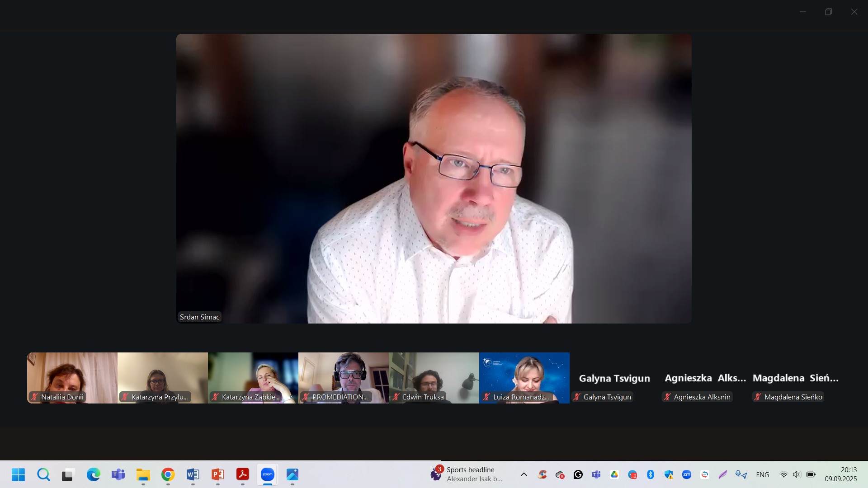Viewport: 868px width, 488px height.
Task: Click the Zoom icon in system tray
Action: (x=687, y=474)
